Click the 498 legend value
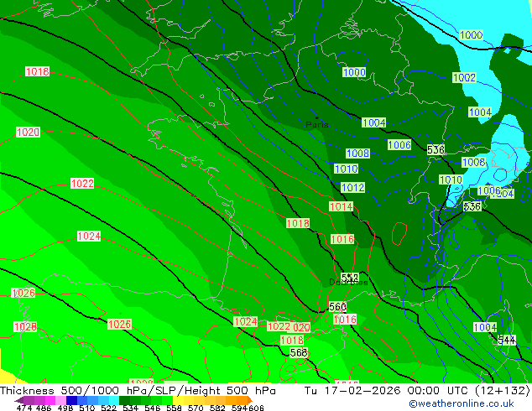The height and width of the screenshot is (411, 532). 65,408
